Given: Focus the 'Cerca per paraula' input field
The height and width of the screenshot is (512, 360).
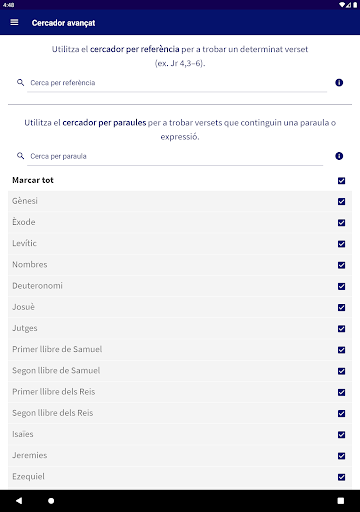Looking at the screenshot, I should [175, 156].
